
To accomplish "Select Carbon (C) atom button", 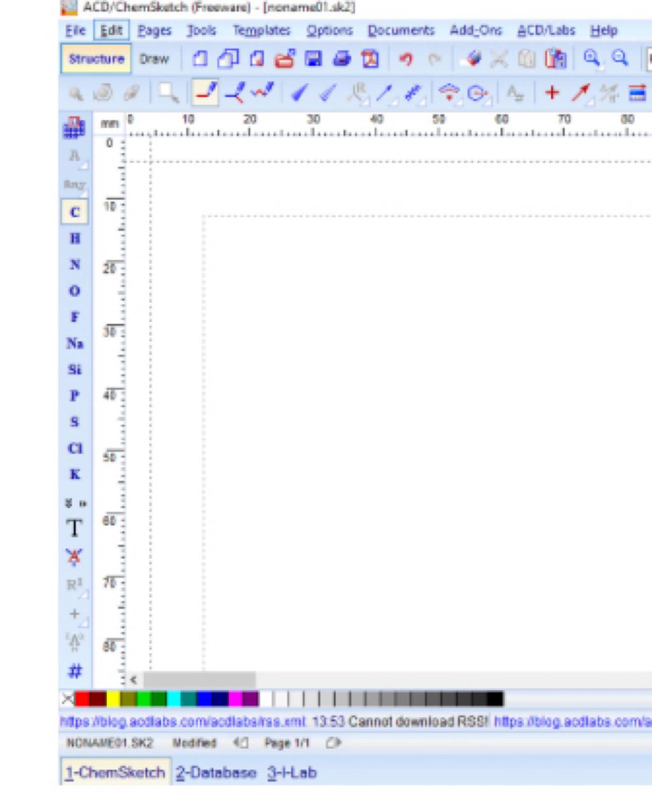I will [74, 212].
